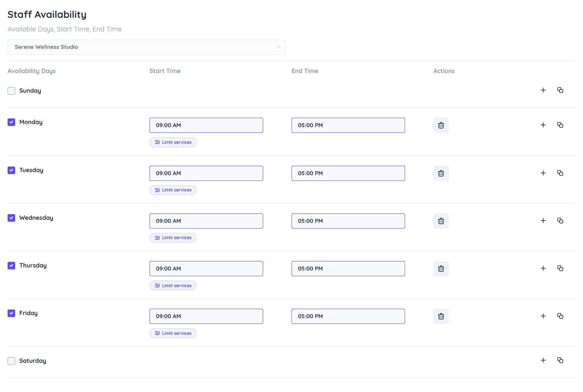Edit Thursday's 05:00 PM end time
The image size is (583, 392).
pyautogui.click(x=348, y=269)
